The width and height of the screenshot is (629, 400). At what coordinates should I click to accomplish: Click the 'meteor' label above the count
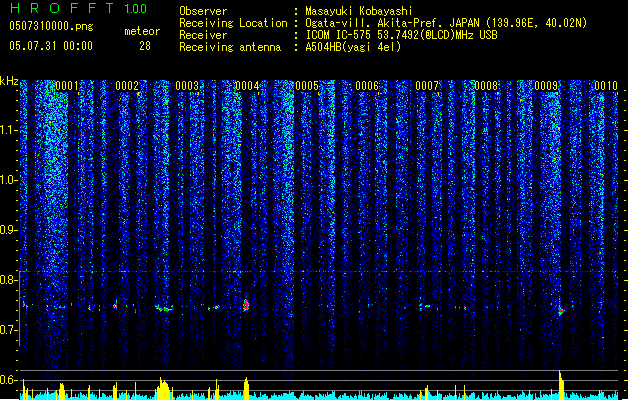point(142,31)
